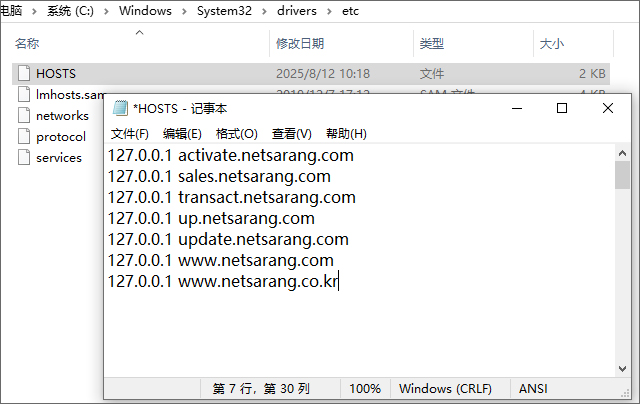Place cursor in www.netsarang.com line
This screenshot has height=404, width=640.
coord(220,260)
